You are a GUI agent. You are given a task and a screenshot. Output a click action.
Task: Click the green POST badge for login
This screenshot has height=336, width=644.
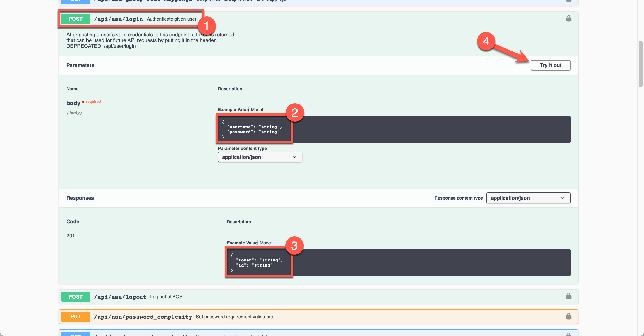[75, 19]
